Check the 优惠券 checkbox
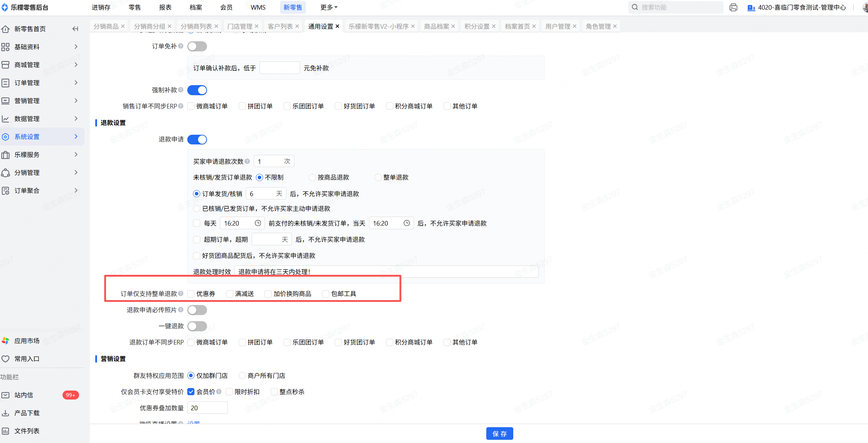The image size is (868, 443). tap(191, 294)
